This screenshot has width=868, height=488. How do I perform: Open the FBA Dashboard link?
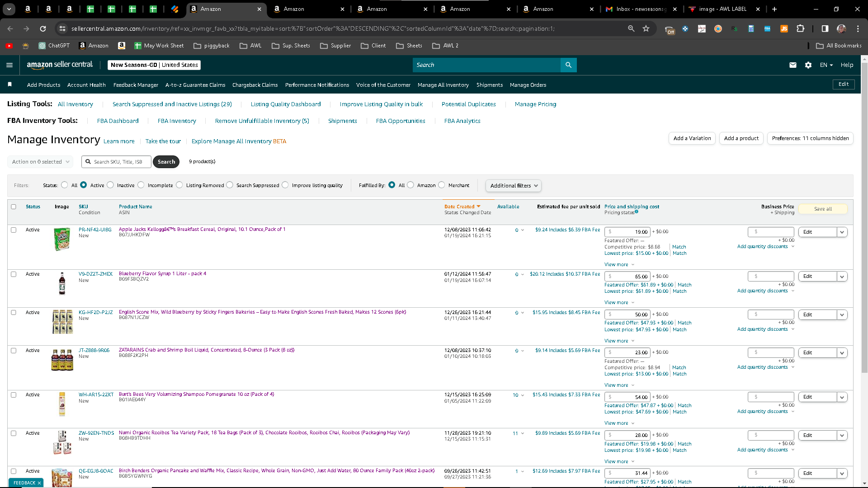point(118,121)
